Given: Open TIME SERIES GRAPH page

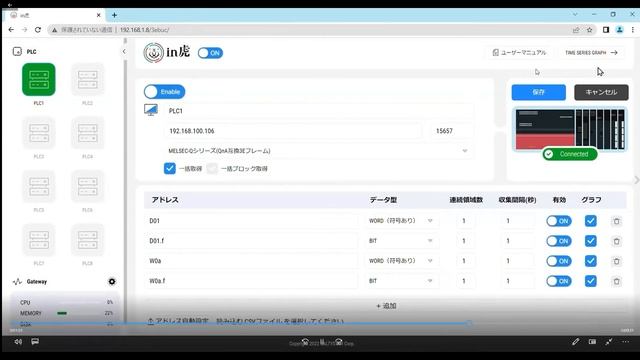Looking at the screenshot, I should pos(591,53).
